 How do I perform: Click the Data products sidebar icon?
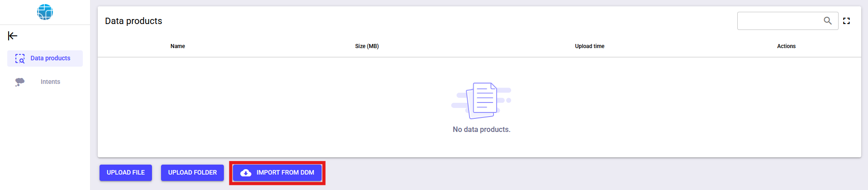coord(20,58)
